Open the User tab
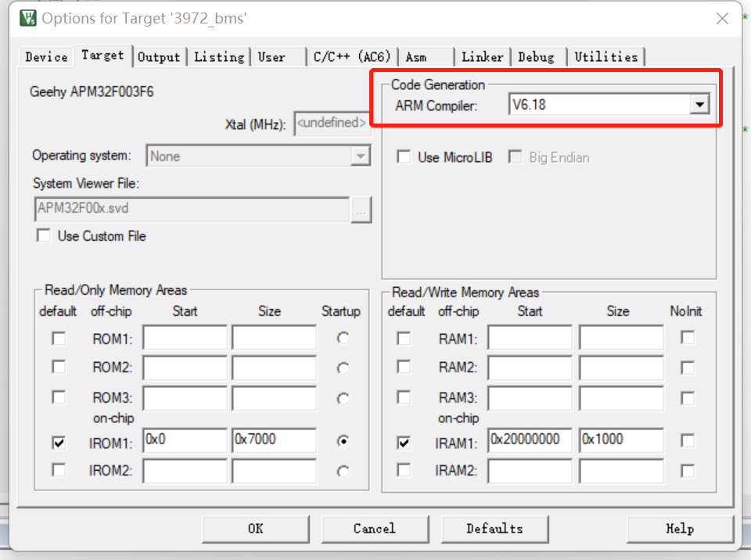751x560 pixels. 278,57
